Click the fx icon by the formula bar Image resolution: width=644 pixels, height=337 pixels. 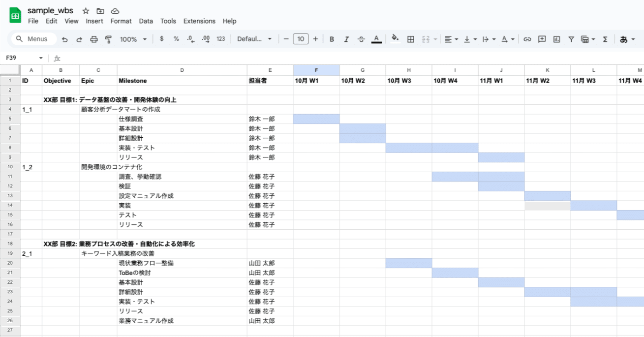[57, 58]
